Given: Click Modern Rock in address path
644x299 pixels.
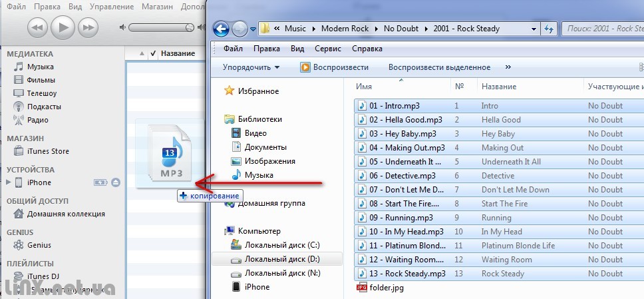Looking at the screenshot, I should click(x=345, y=29).
